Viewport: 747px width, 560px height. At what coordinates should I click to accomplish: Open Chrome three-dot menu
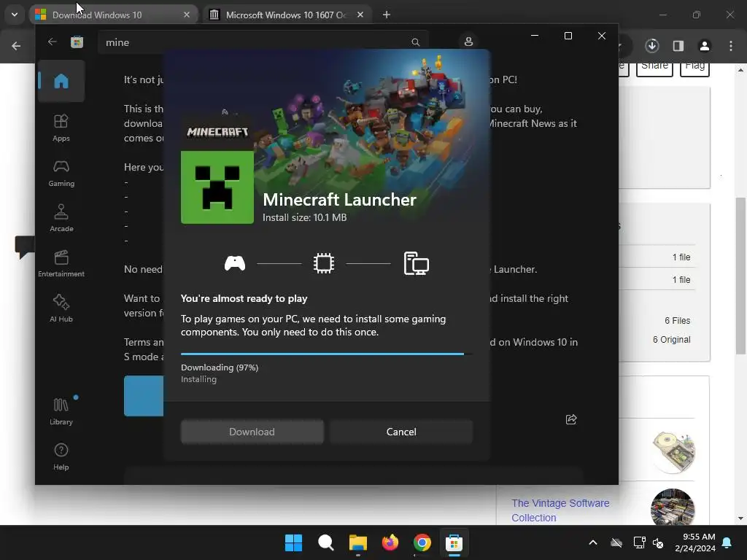731,46
